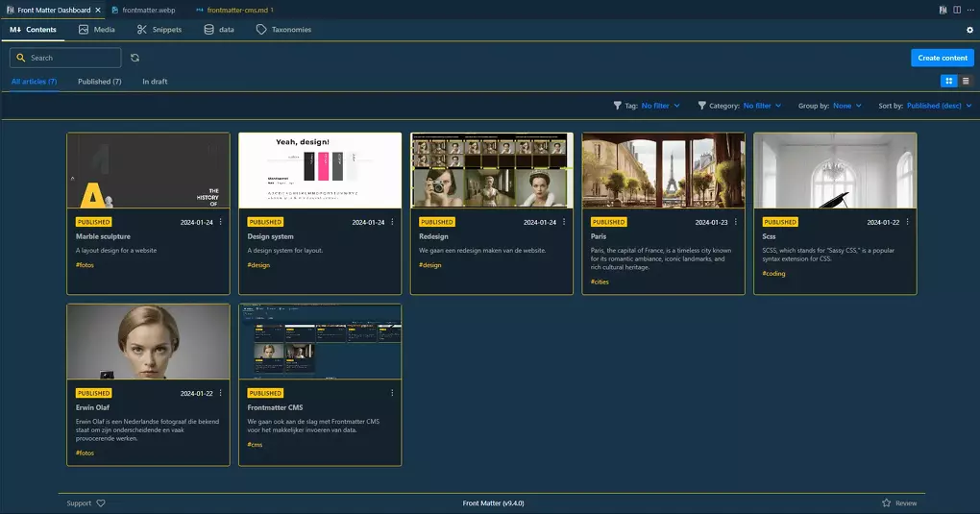The width and height of the screenshot is (980, 514).
Task: Click the #cities tag on Paris
Action: [x=600, y=282]
